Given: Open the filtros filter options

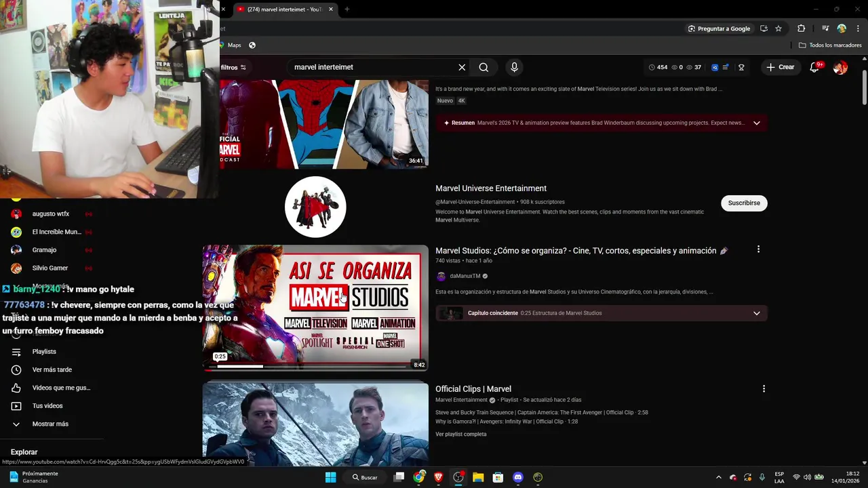Looking at the screenshot, I should 233,67.
